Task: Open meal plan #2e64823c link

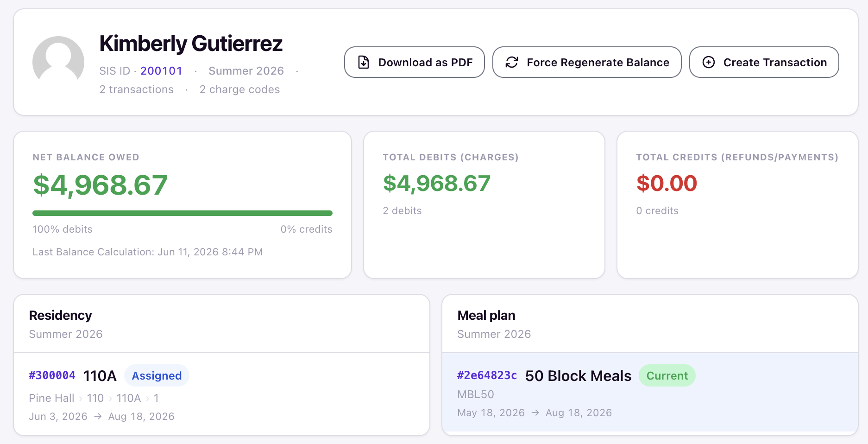Action: coord(487,375)
